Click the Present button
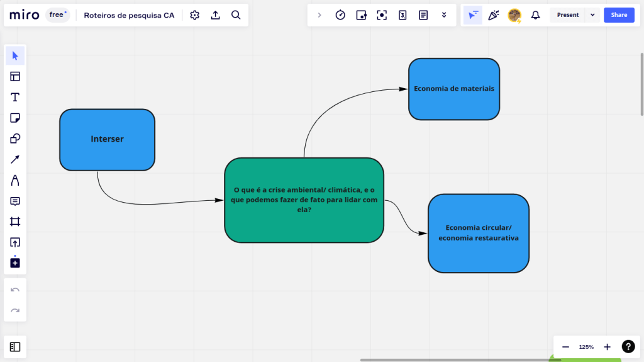The width and height of the screenshot is (644, 362). [567, 15]
